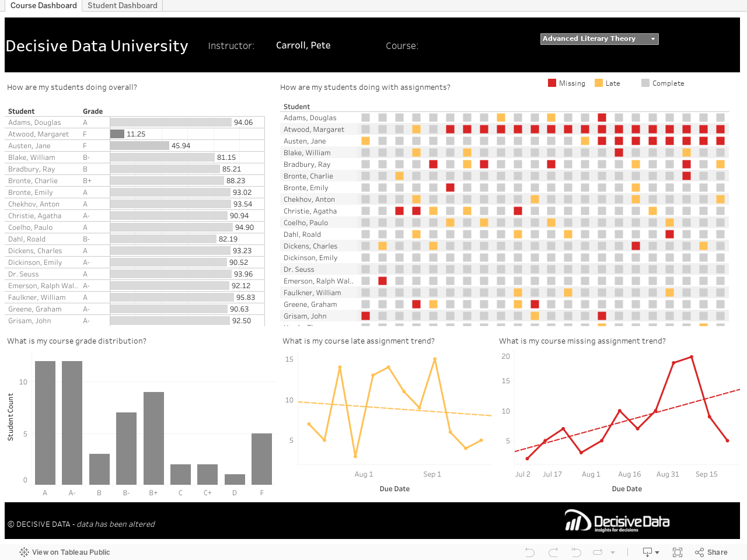Select 'Adams, Douglas' in the overall grade list

coord(34,123)
